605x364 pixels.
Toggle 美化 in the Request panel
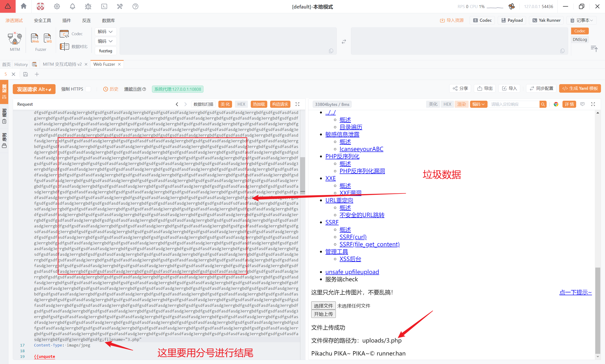coord(225,104)
